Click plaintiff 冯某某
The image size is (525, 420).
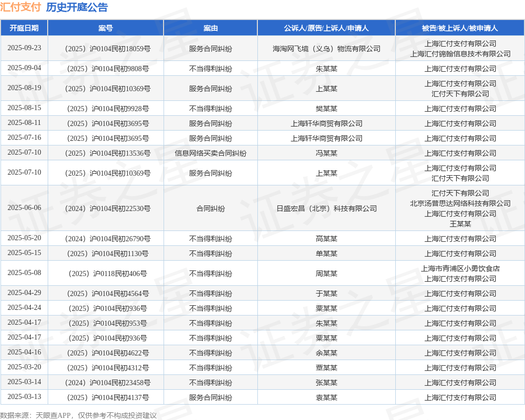tap(327, 153)
